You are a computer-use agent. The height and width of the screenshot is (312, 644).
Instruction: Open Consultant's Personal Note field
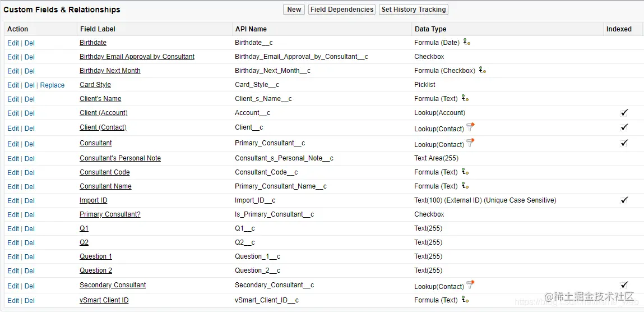tap(120, 158)
